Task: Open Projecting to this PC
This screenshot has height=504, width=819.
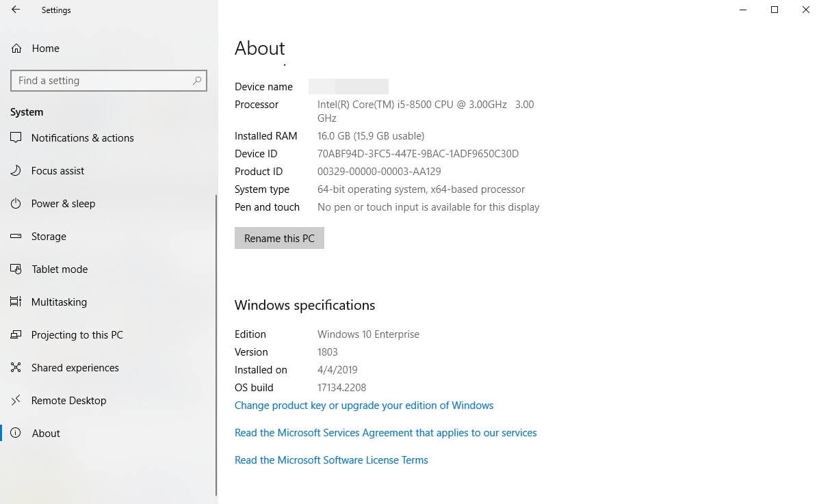Action: tap(77, 335)
